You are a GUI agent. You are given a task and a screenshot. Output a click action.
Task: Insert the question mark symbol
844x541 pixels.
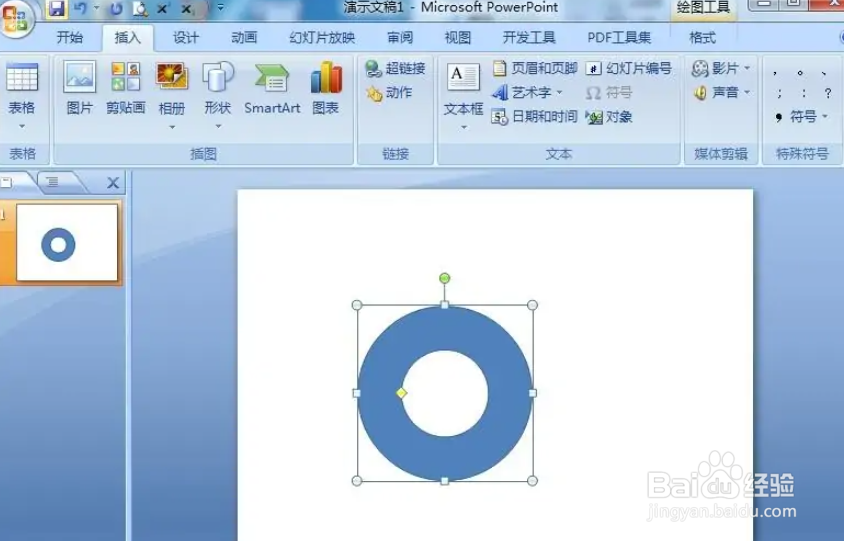(828, 94)
